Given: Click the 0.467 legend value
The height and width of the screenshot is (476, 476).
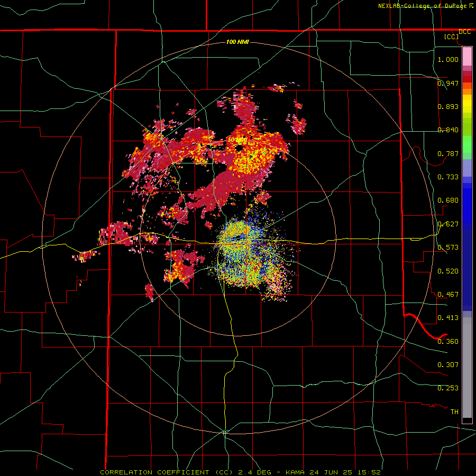Looking at the screenshot, I should pos(448,294).
